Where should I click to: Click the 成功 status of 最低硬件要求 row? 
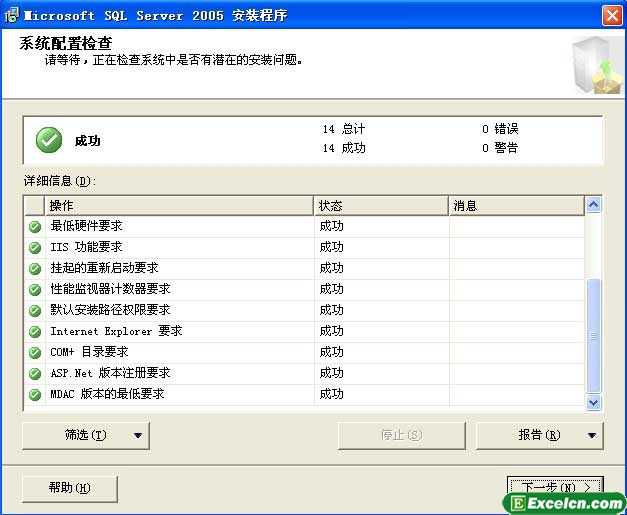pos(331,226)
